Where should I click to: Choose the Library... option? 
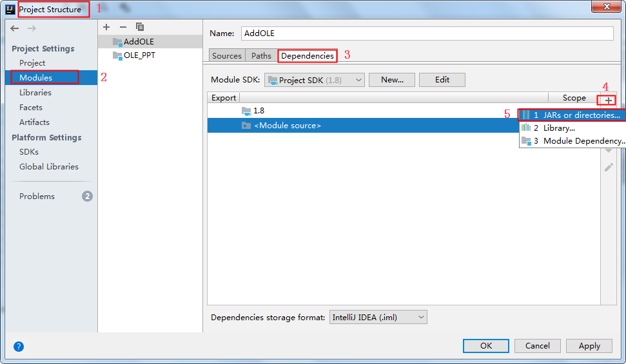click(x=572, y=128)
